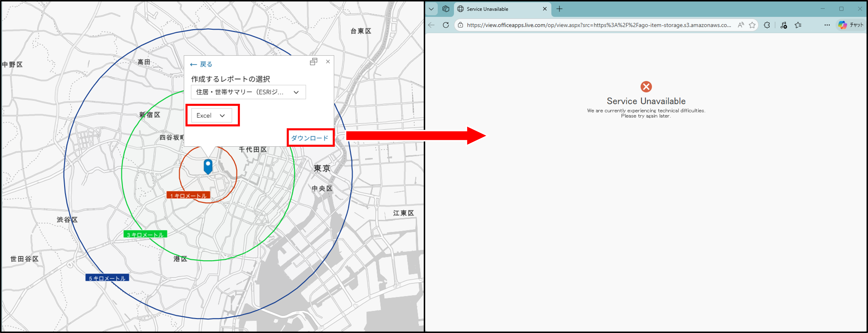This screenshot has width=868, height=333.
Task: Click the 戻る back link
Action: (x=201, y=64)
